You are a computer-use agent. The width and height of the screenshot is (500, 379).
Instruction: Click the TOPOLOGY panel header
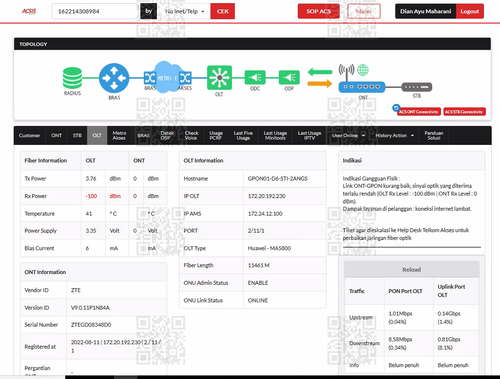pos(252,44)
